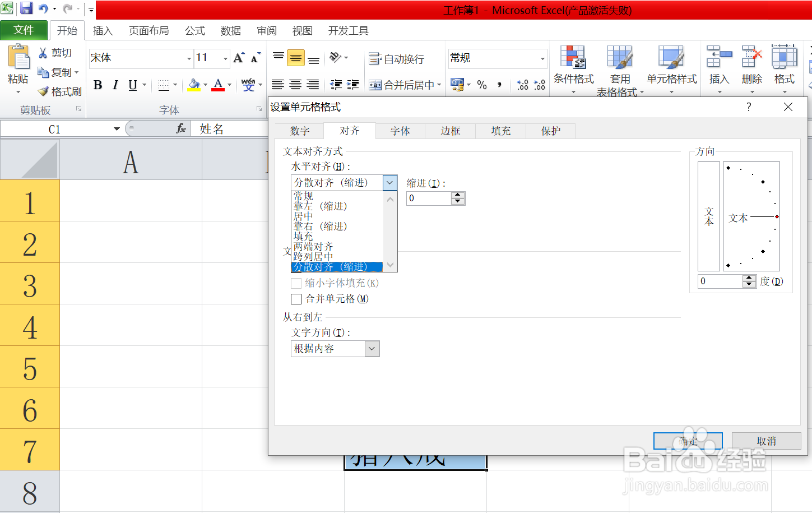Screen dimensions: 812x513
Task: Open Conditional Formatting (条件格式)
Action: click(x=573, y=70)
